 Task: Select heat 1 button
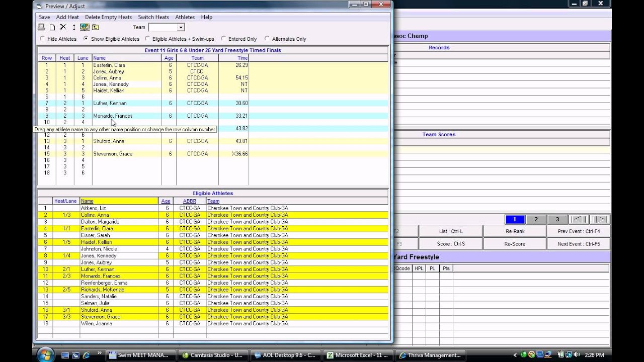515,219
